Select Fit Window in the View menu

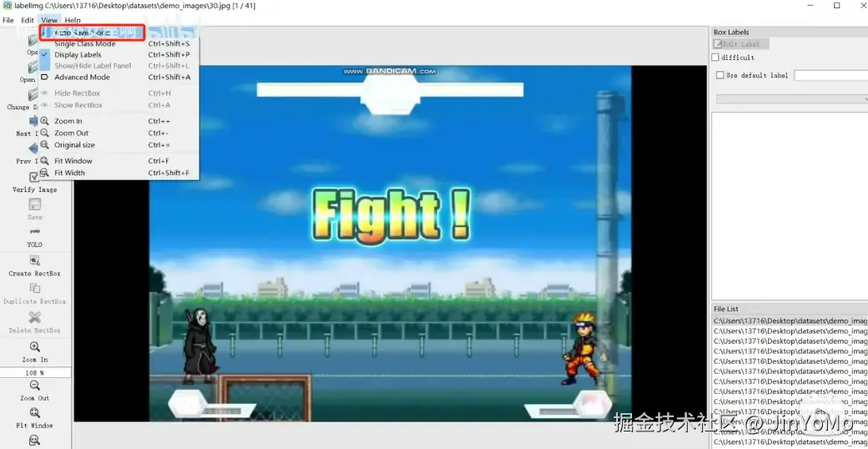[119, 161]
